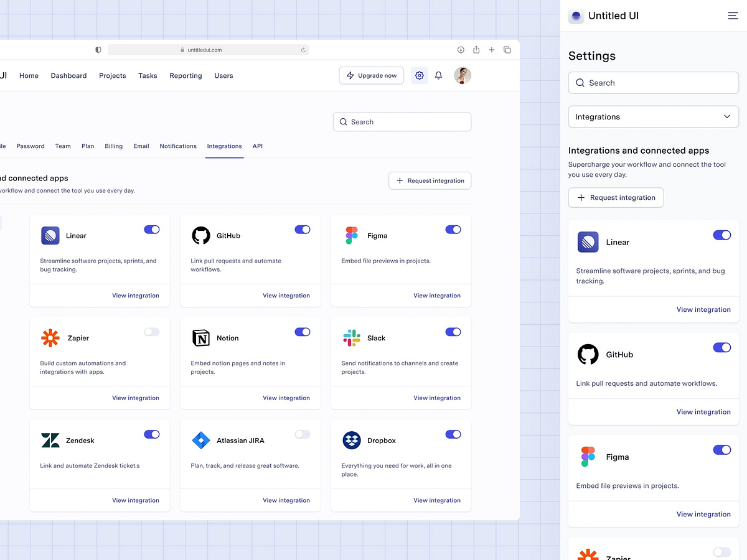747x560 pixels.
Task: Disable the GitHub integration toggle
Action: coord(303,229)
